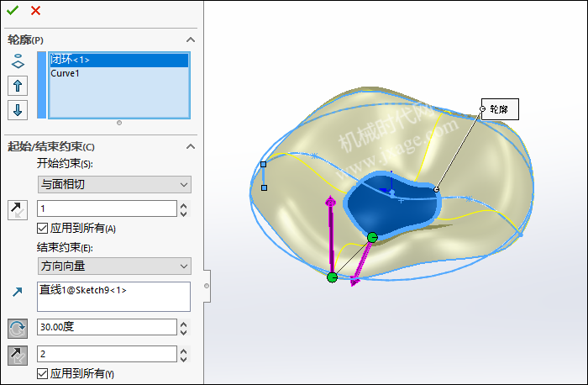Select Curve1 in the profile list
588x385 pixels.
(119, 73)
